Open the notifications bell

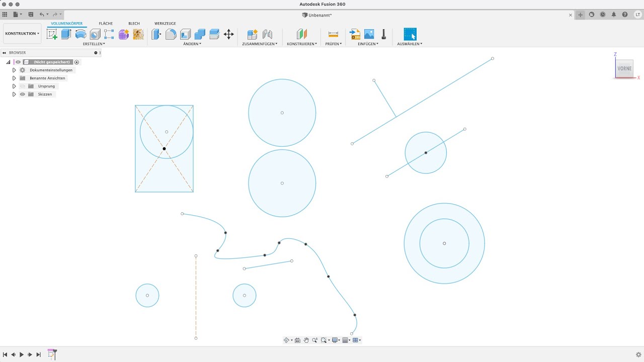(x=614, y=15)
